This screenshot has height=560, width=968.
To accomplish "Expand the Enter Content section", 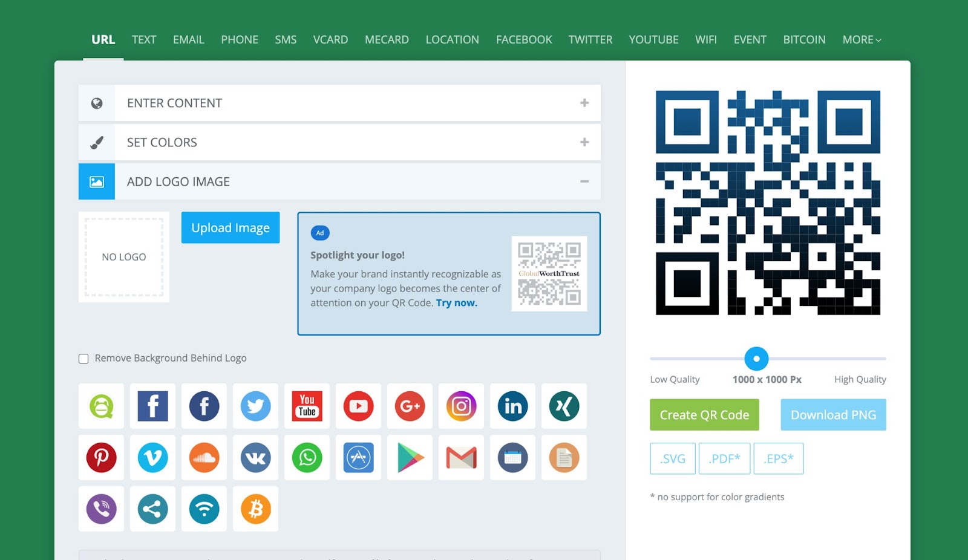I will click(x=339, y=103).
